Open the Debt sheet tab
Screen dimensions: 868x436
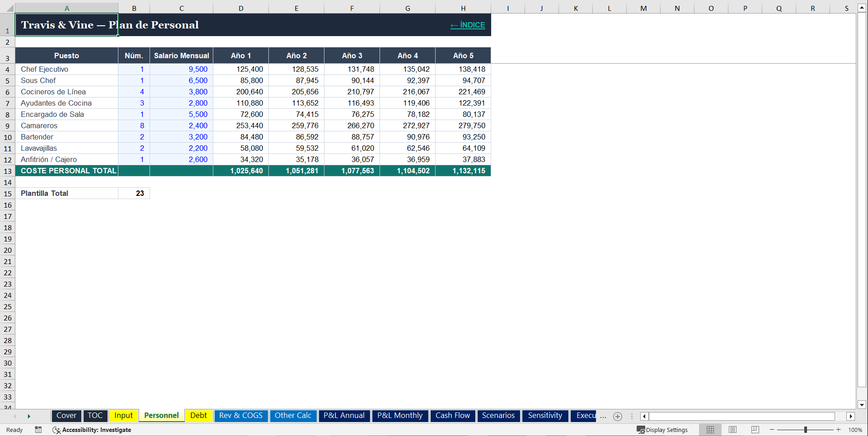(198, 416)
